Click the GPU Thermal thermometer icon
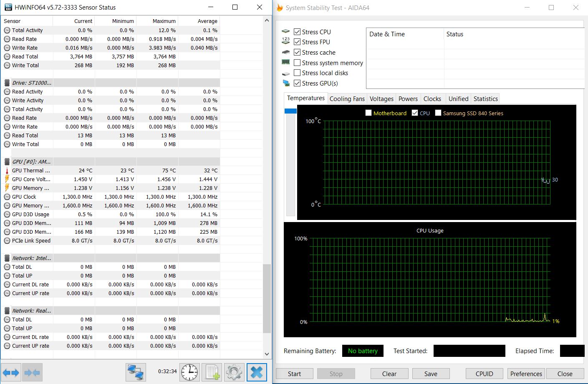 point(7,171)
